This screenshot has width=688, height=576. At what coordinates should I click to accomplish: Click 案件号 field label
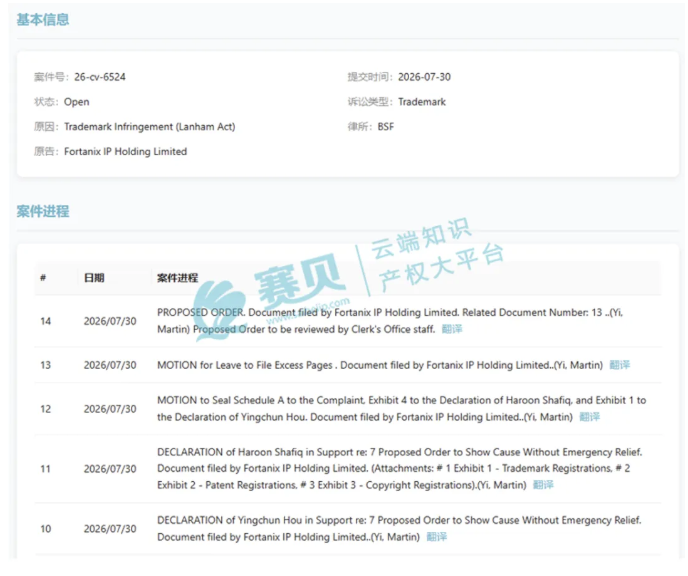pos(51,77)
